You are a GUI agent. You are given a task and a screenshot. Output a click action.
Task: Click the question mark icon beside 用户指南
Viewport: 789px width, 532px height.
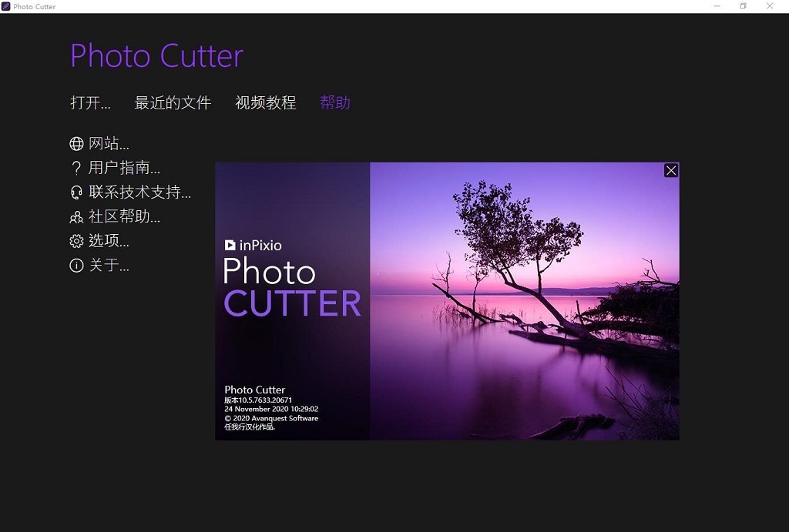76,169
